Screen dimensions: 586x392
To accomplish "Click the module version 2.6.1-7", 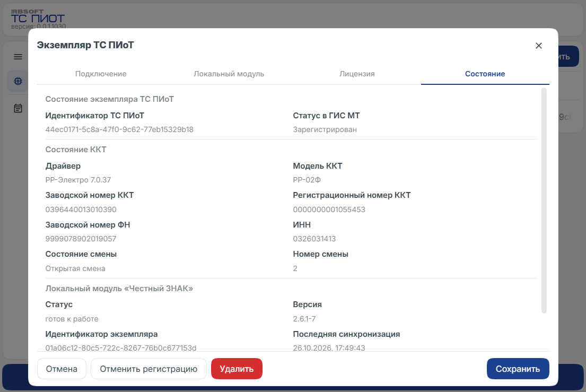I will point(304,319).
